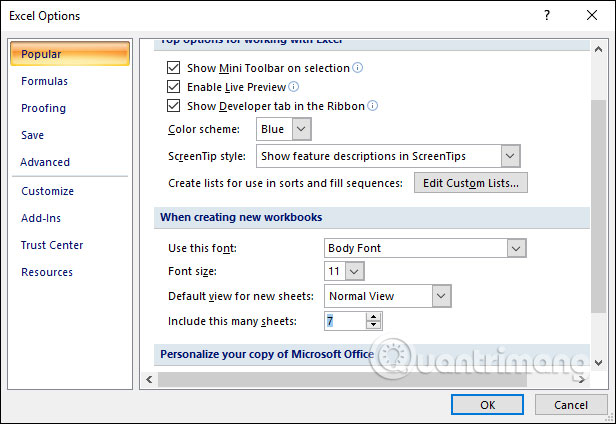Go to the Save category
This screenshot has height=424, width=616.
tap(32, 135)
